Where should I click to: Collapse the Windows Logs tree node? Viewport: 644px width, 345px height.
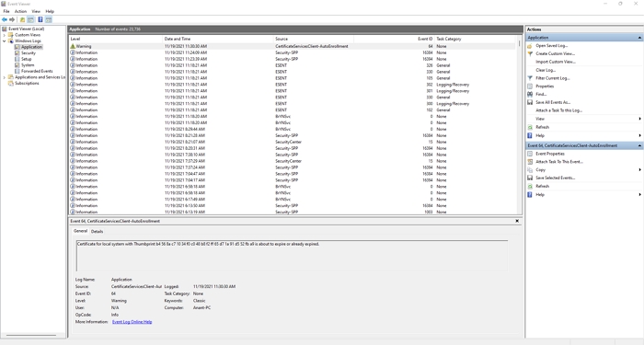coord(4,41)
